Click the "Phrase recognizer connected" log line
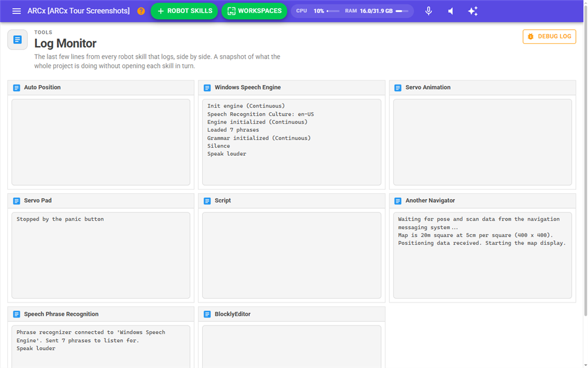This screenshot has width=588, height=368. click(91, 336)
